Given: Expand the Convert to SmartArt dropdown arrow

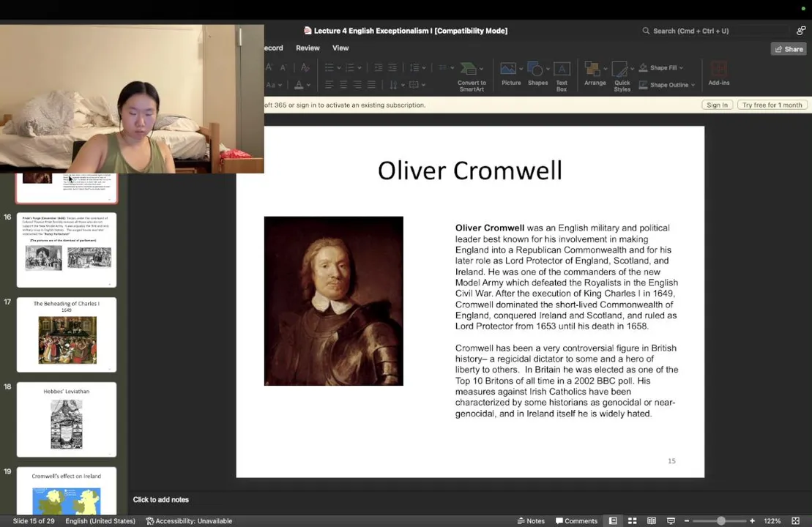Looking at the screenshot, I should click(x=482, y=68).
